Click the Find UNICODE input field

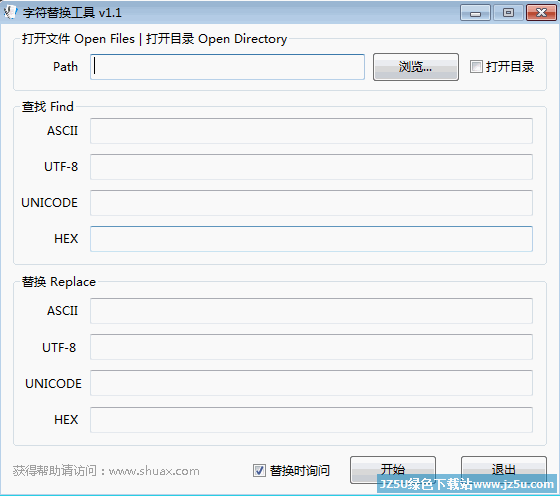pyautogui.click(x=311, y=203)
